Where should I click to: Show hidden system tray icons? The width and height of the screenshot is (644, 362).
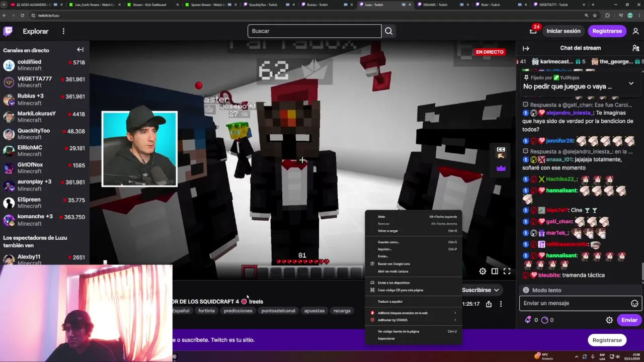[577, 356]
